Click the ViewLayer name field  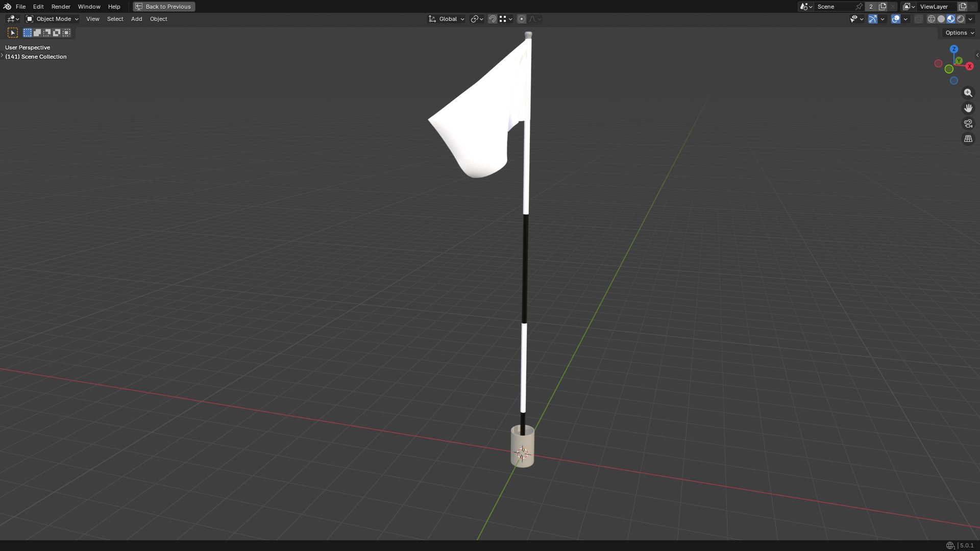tap(937, 7)
